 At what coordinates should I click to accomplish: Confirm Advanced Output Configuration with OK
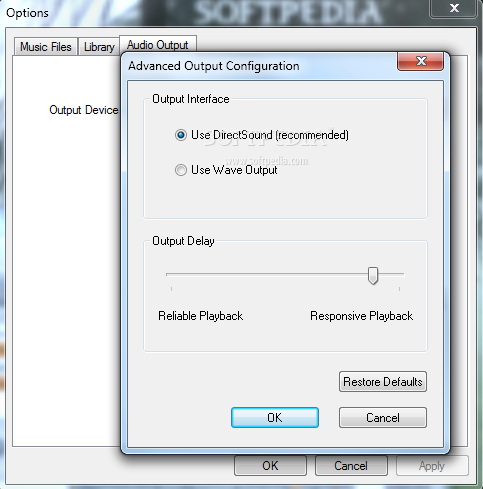click(x=275, y=417)
